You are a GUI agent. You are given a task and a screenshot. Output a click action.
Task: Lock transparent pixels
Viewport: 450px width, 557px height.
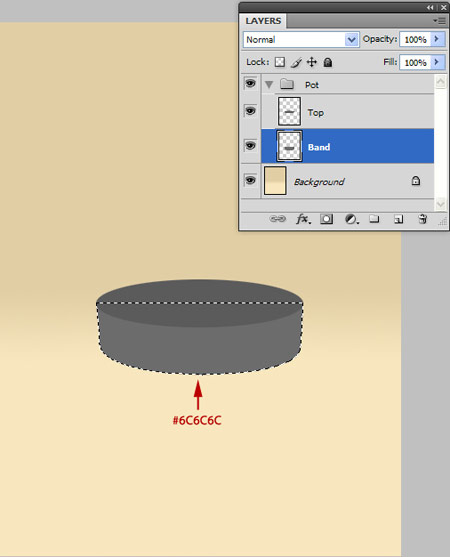coord(280,63)
